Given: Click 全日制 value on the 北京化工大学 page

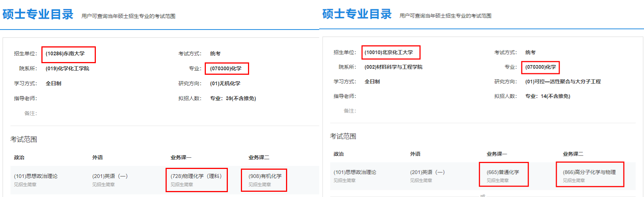Looking at the screenshot, I should click(372, 81).
